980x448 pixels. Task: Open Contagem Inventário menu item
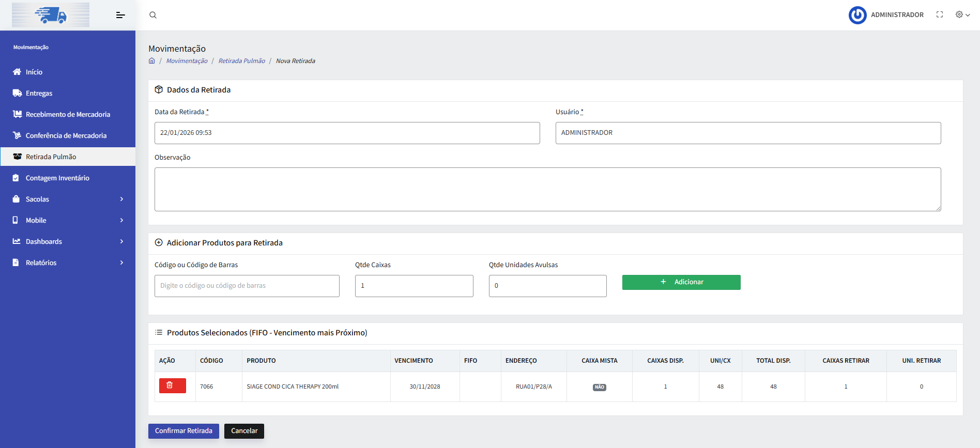click(68, 178)
